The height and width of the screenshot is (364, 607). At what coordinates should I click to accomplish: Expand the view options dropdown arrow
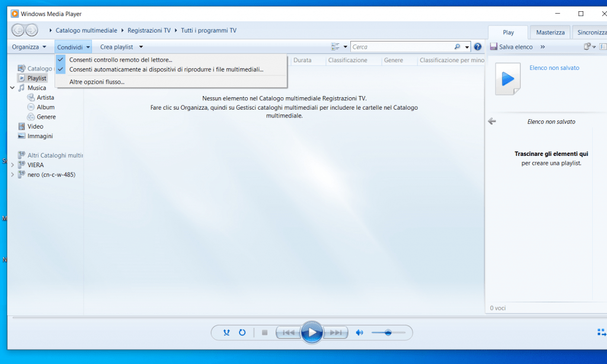coord(346,47)
